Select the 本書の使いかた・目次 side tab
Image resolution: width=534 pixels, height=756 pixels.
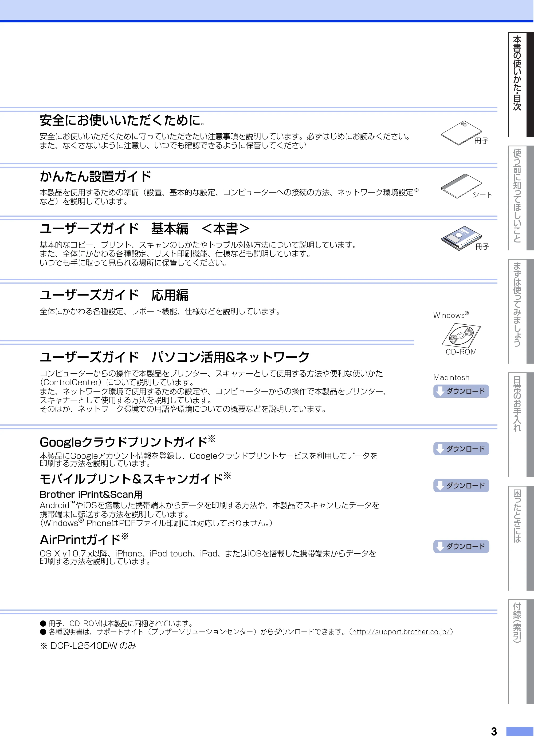pos(521,85)
